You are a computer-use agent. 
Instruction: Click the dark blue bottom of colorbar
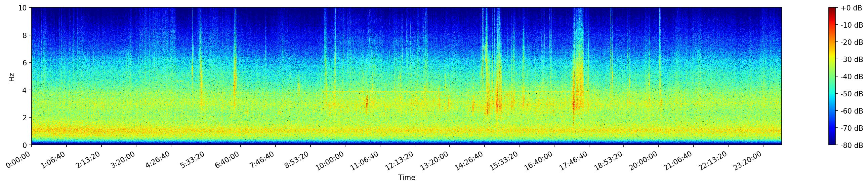click(832, 144)
